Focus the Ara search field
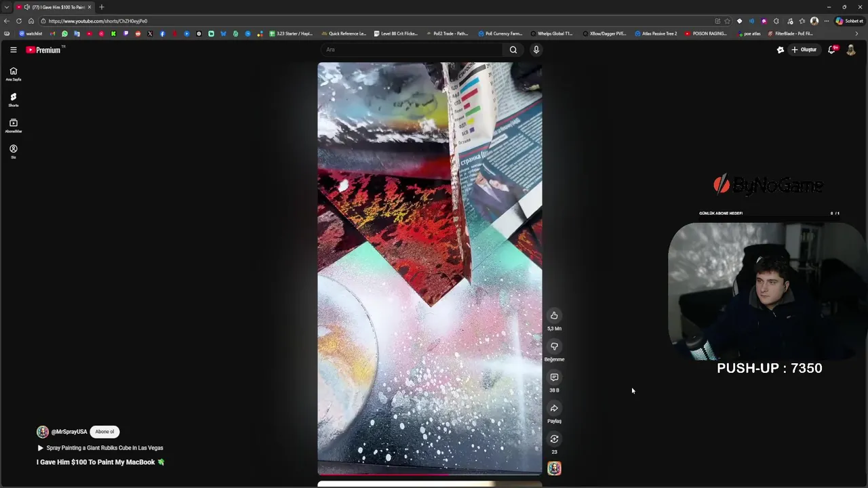This screenshot has height=488, width=868. (x=412, y=49)
